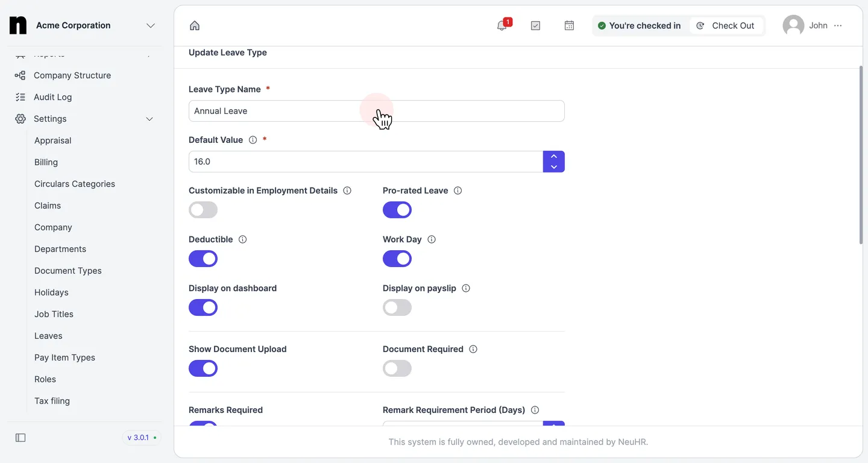Show info for Deductible
868x463 pixels.
242,239
